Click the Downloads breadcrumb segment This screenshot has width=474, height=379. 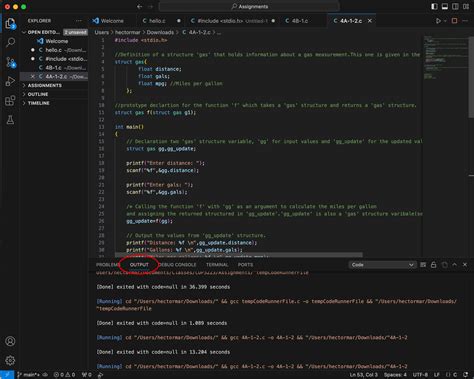tap(160, 32)
